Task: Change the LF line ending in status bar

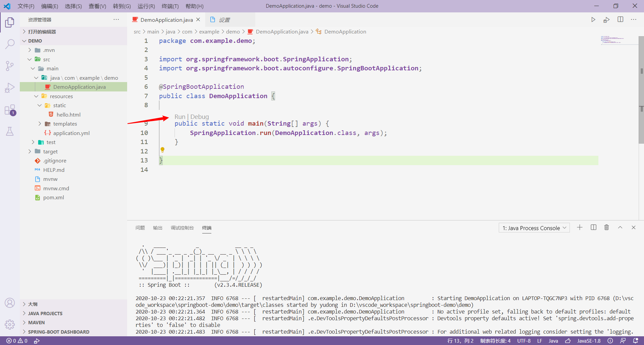Action: tap(540, 341)
